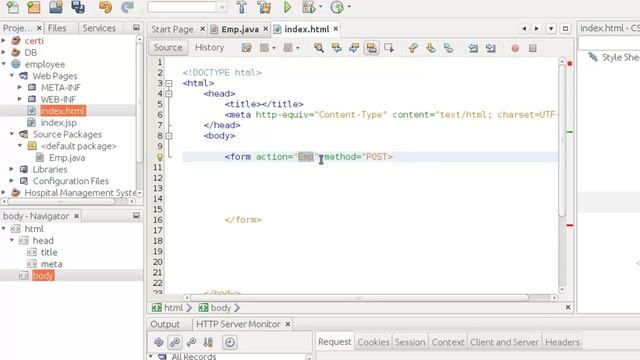Run the project with green arrow
This screenshot has width=640, height=360.
pos(287,7)
